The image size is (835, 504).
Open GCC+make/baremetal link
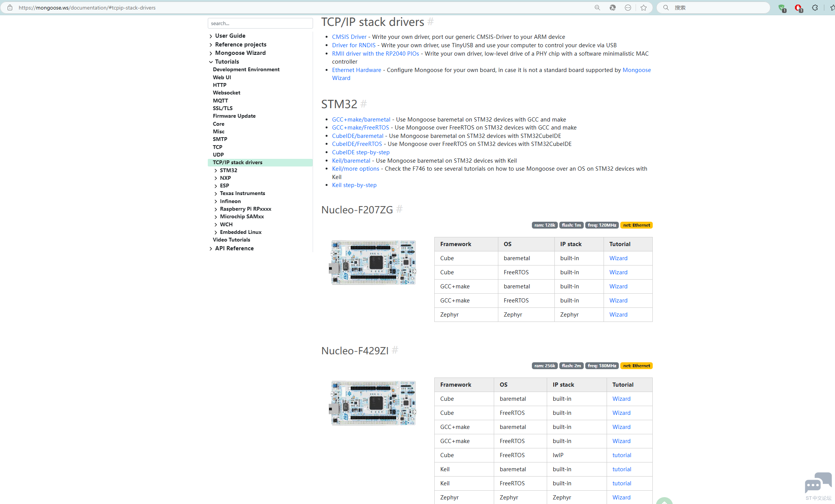(x=361, y=120)
